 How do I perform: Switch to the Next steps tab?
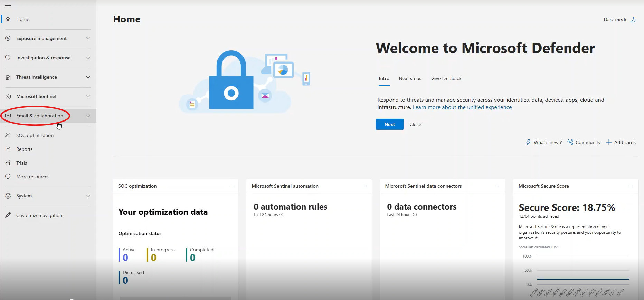click(410, 78)
